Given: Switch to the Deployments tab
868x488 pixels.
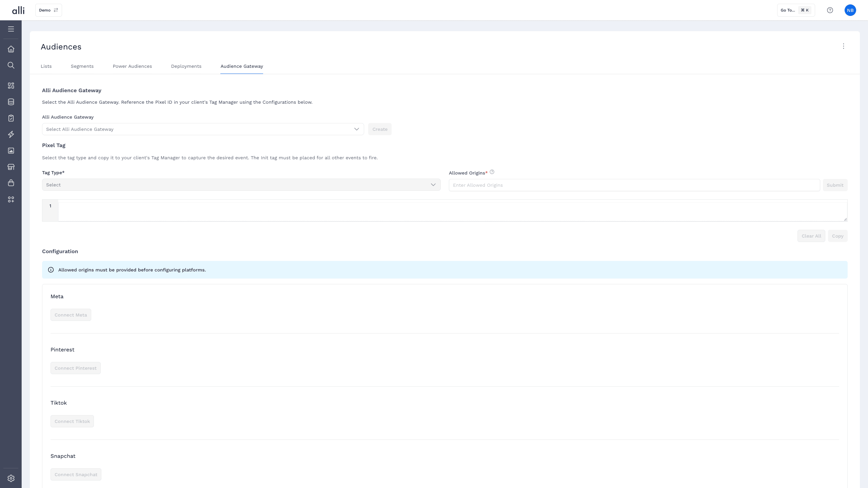Looking at the screenshot, I should (186, 66).
